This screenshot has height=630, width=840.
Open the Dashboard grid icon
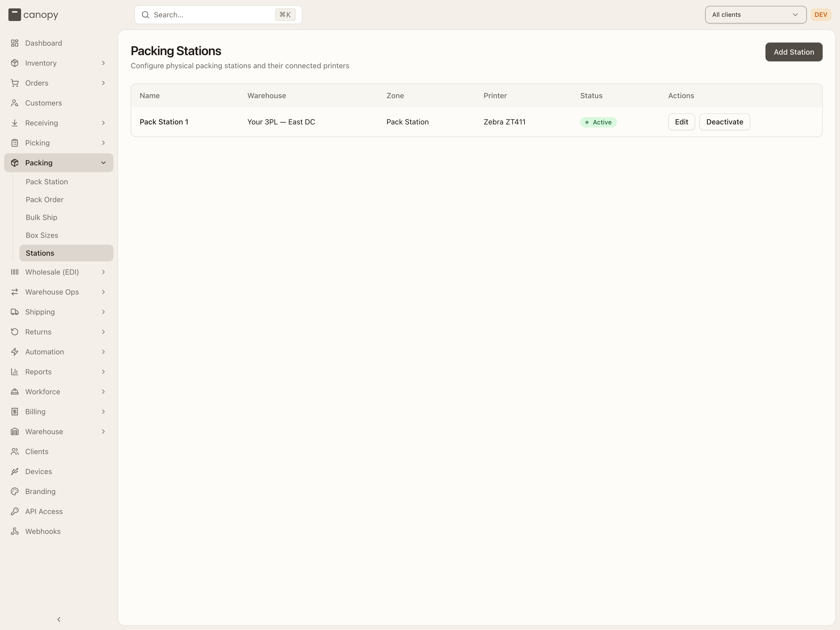click(15, 43)
